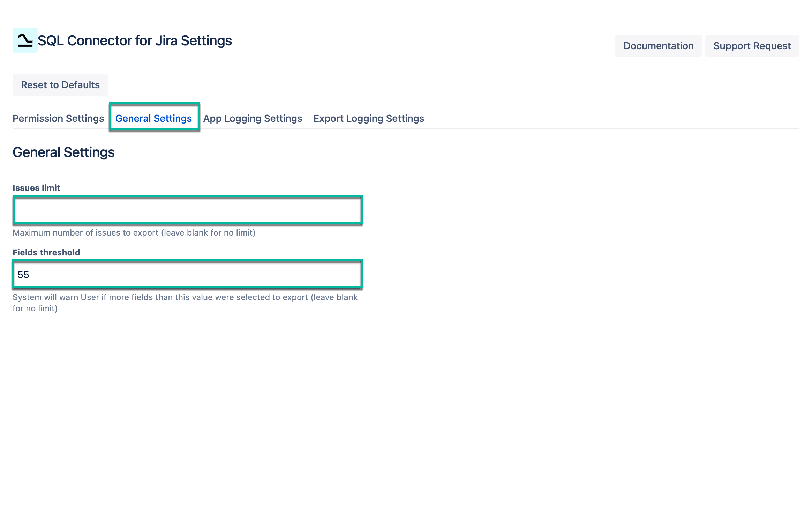Viewport: 812px width, 506px height.
Task: Select the App Logging Settings tab
Action: (x=252, y=118)
